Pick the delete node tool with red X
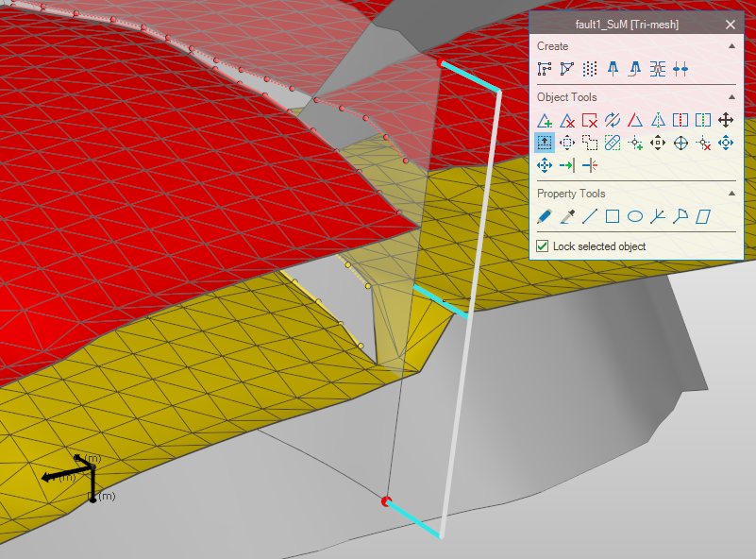 (703, 143)
